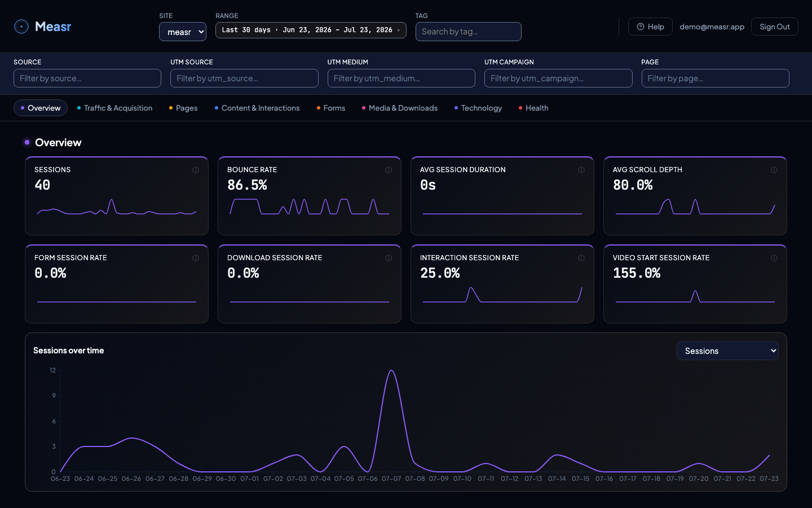Image resolution: width=812 pixels, height=508 pixels.
Task: Switch to the Overview tab
Action: pyautogui.click(x=41, y=108)
